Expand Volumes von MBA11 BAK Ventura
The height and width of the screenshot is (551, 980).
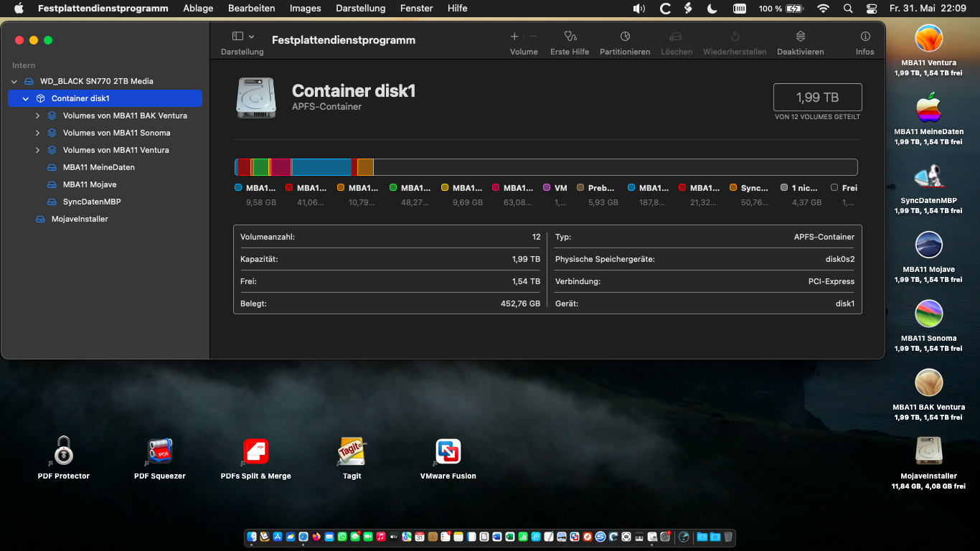[37, 116]
